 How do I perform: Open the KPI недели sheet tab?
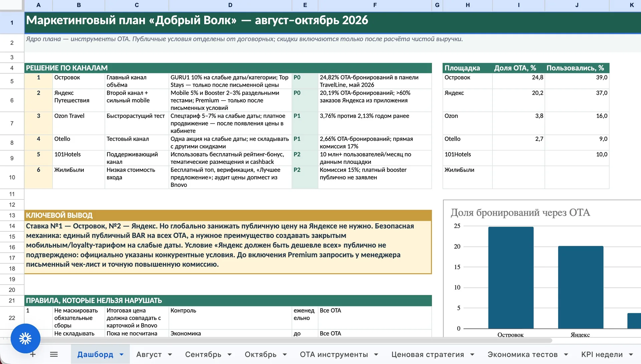[x=602, y=354]
